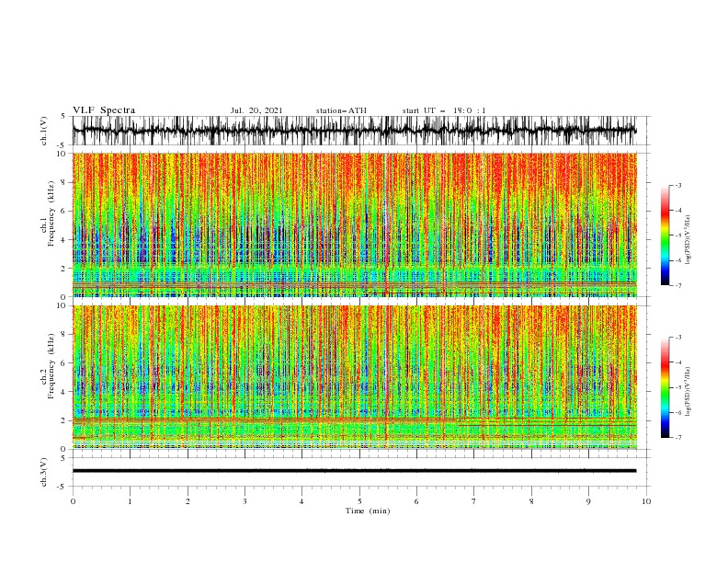Click the ch.3 voltage waveform trace panel
This screenshot has height=563, width=728.
pos(360,472)
